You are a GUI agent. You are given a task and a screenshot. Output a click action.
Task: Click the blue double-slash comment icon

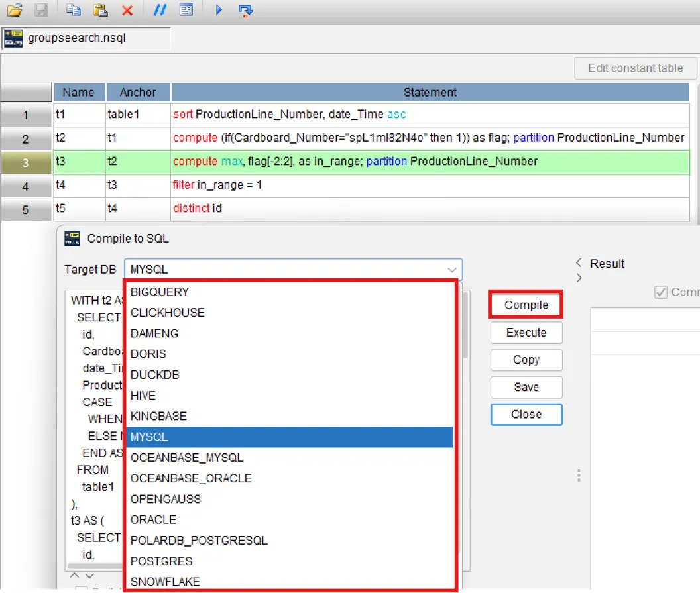[159, 10]
